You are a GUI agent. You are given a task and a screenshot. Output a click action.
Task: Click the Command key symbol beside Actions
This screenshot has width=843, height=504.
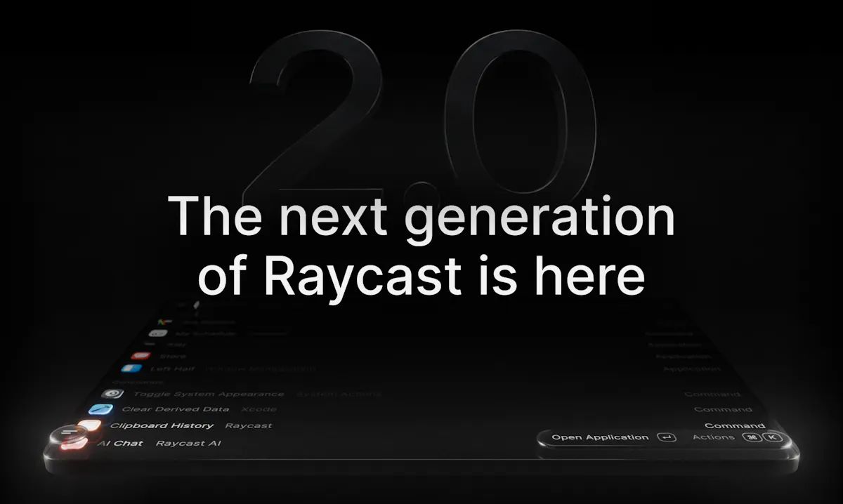pos(752,437)
